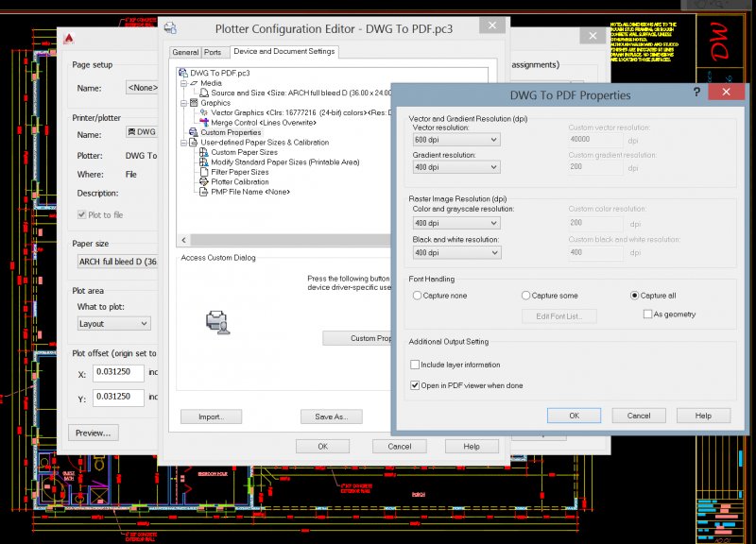Check Include layer information
Image resolution: width=756 pixels, height=544 pixels.
pos(415,365)
